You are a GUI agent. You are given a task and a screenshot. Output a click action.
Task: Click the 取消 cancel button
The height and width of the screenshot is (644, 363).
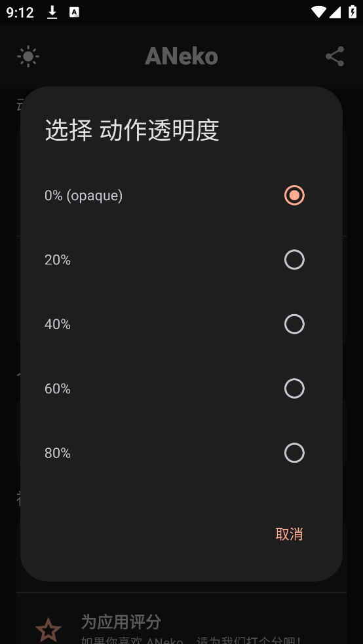[289, 534]
